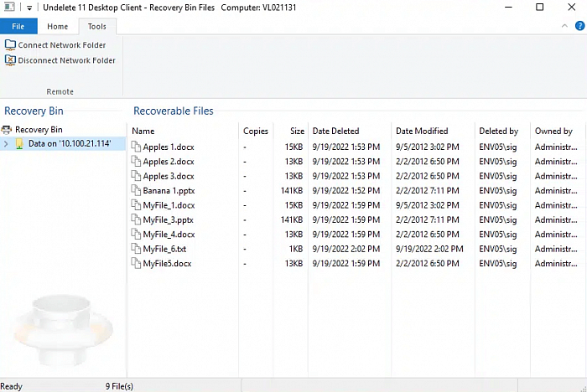Image resolution: width=587 pixels, height=392 pixels.
Task: Select the Apples 1.docx file name
Action: (x=169, y=147)
